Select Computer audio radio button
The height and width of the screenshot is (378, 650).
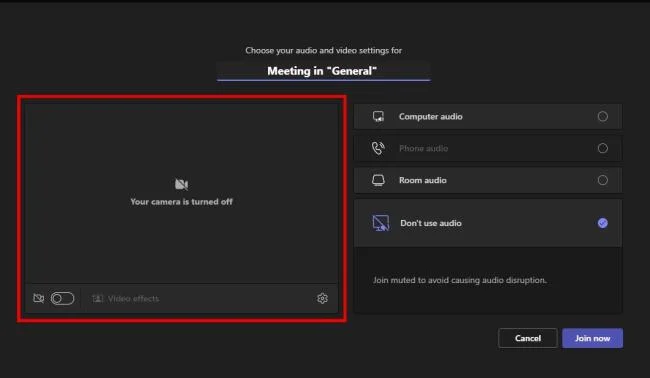coord(603,116)
